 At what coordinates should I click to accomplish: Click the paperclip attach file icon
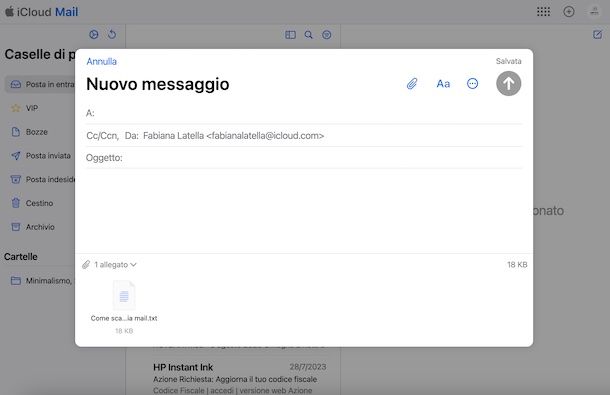tap(412, 84)
